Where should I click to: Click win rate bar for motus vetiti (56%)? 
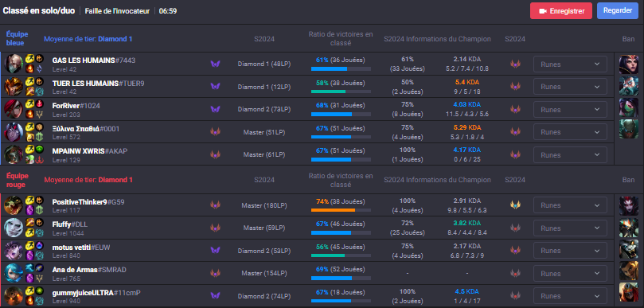click(x=341, y=255)
